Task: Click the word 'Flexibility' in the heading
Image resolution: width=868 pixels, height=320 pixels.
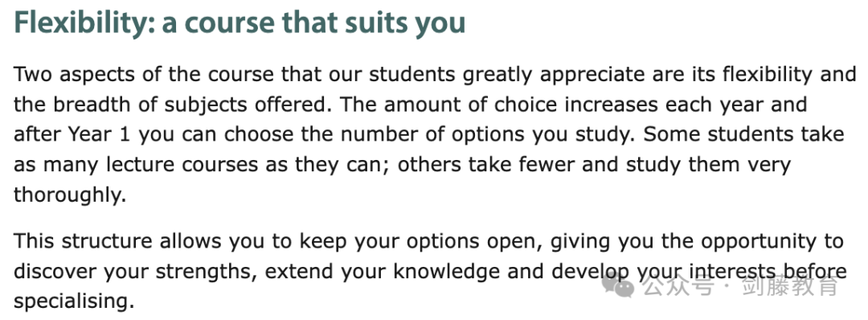Action: pos(82,22)
